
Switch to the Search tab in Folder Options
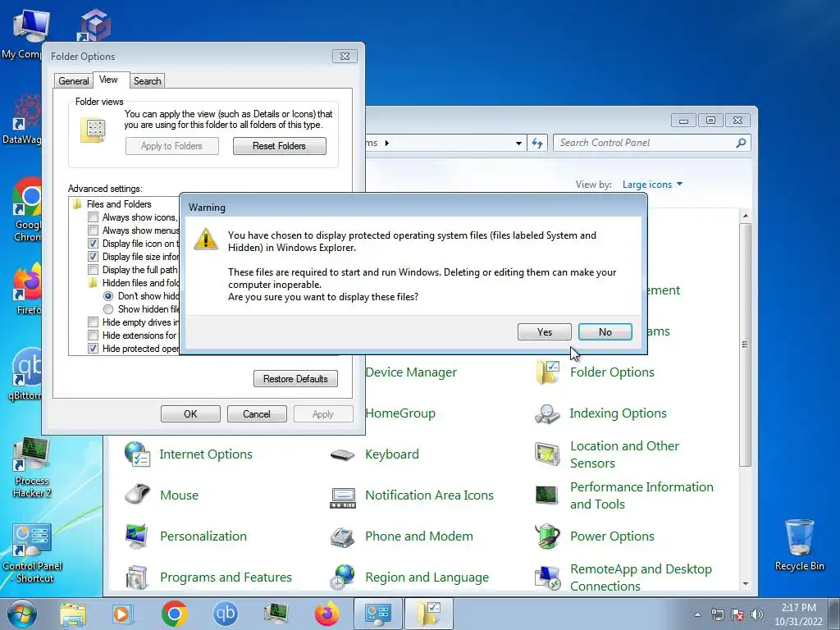pyautogui.click(x=148, y=81)
